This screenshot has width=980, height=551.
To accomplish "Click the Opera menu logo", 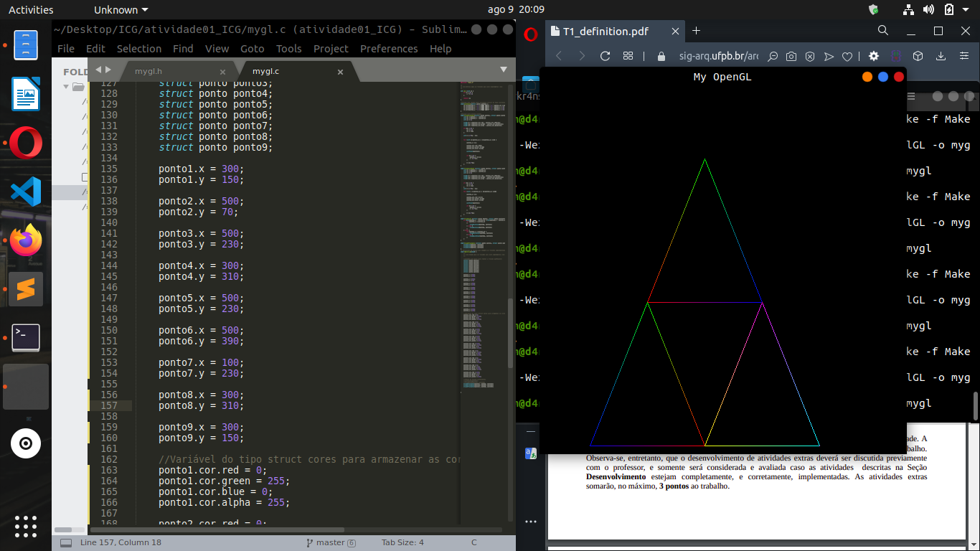I will [530, 33].
